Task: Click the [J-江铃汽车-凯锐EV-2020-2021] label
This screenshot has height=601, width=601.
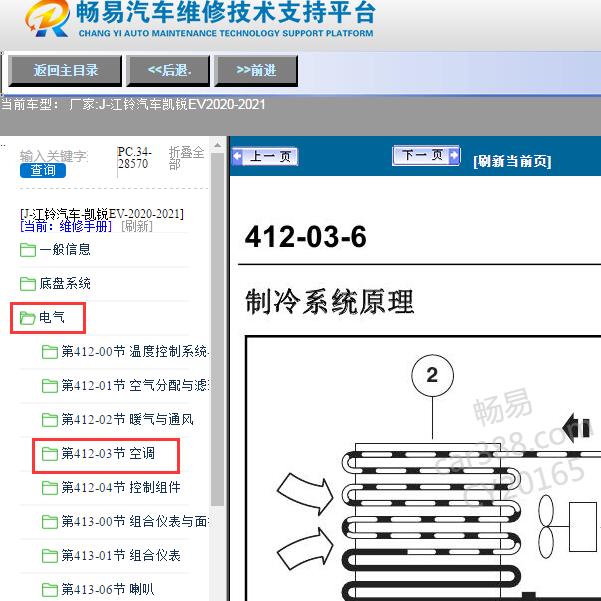Action: (x=102, y=213)
